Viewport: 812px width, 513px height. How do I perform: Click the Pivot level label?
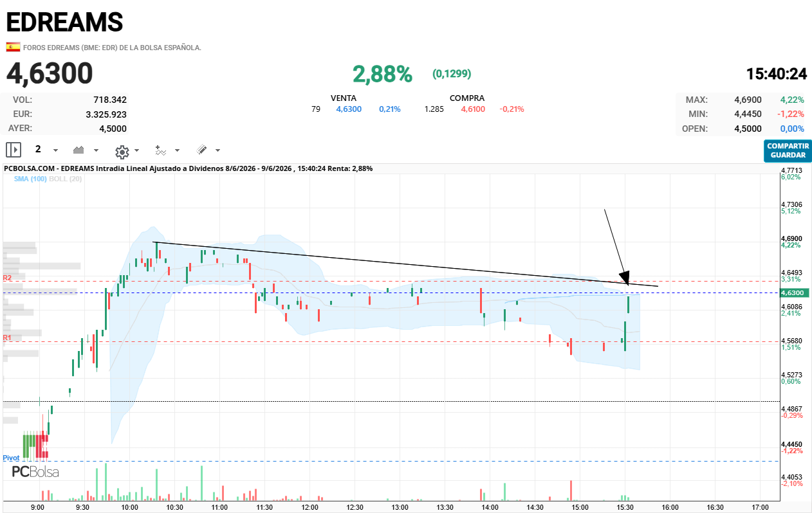click(11, 458)
